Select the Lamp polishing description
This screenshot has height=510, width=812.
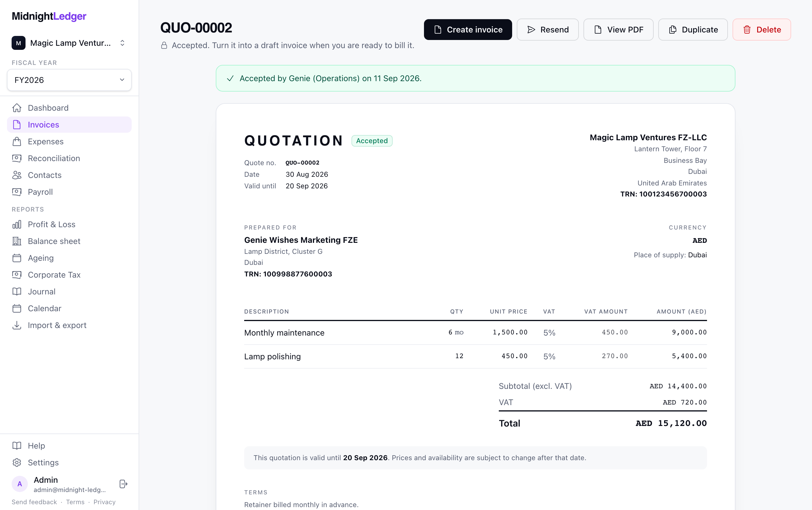[x=273, y=356]
